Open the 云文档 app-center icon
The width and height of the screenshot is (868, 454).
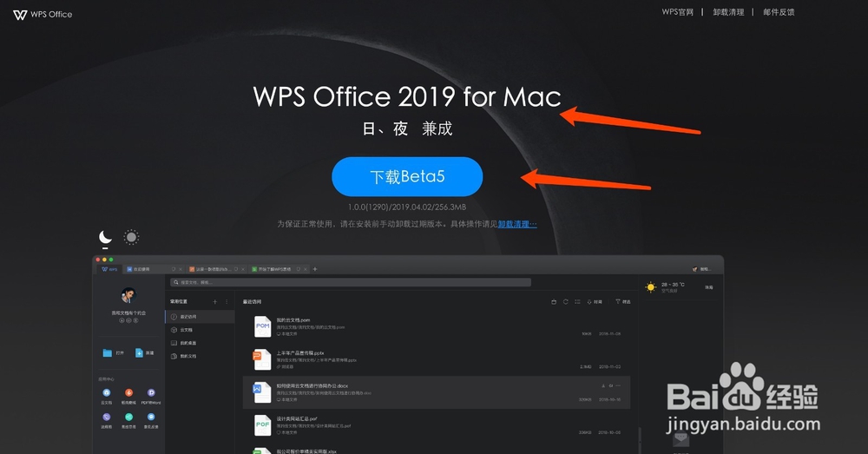pyautogui.click(x=106, y=392)
